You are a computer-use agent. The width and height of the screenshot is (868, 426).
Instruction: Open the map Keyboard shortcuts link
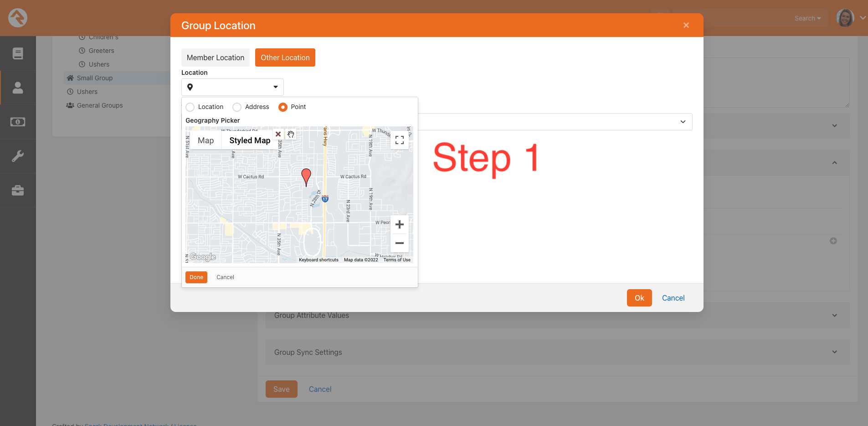coord(318,260)
